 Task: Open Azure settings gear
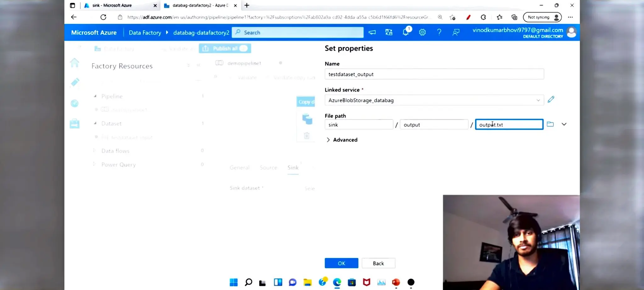(422, 32)
